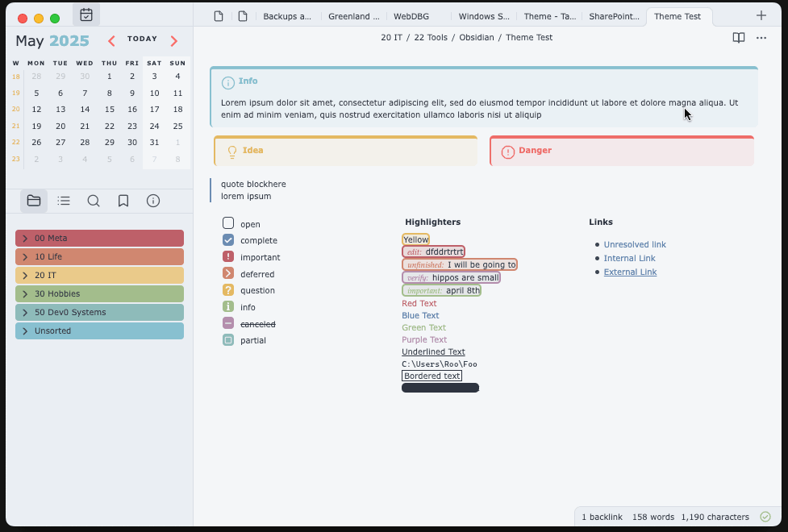788x532 pixels.
Task: Open the file info icon
Action: (x=153, y=201)
